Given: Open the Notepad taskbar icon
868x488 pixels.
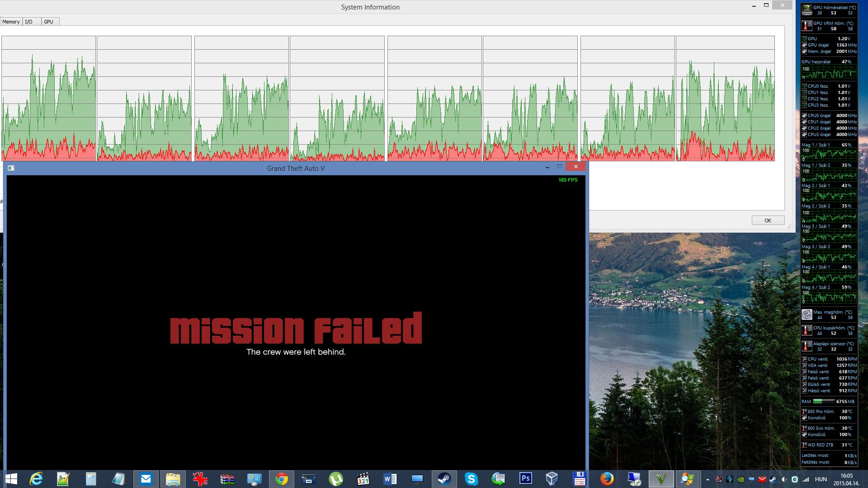Looking at the screenshot, I should (x=118, y=479).
